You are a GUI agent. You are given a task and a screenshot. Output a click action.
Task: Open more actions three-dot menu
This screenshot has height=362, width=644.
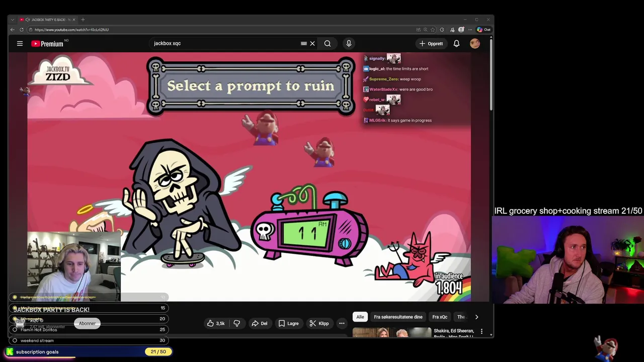tap(342, 323)
